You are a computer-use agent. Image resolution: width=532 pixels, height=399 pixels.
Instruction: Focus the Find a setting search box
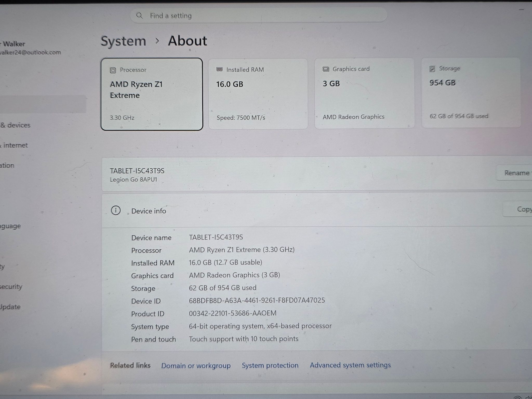coord(259,16)
